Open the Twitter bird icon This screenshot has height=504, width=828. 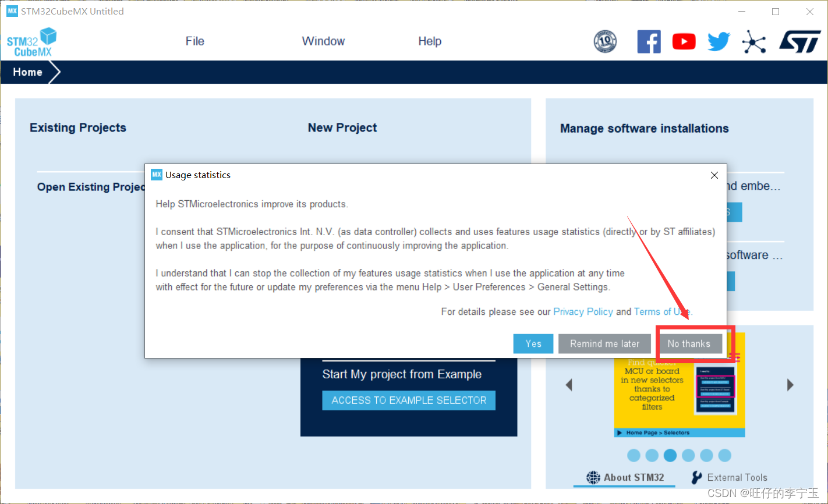click(719, 41)
